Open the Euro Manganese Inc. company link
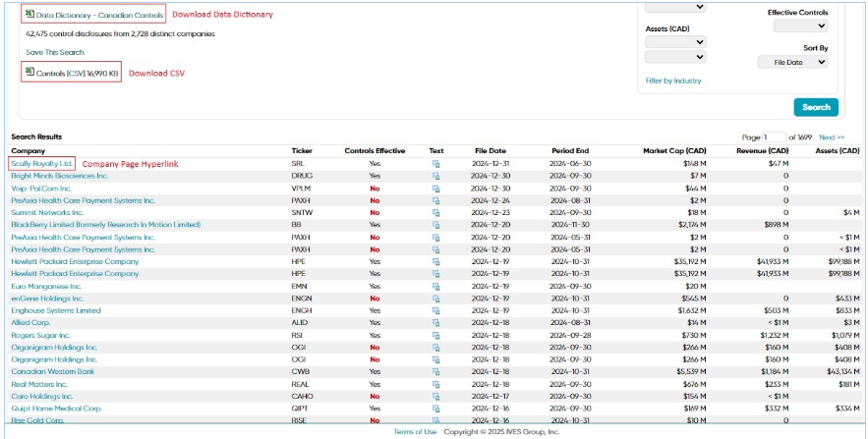The width and height of the screenshot is (868, 439). [x=46, y=287]
